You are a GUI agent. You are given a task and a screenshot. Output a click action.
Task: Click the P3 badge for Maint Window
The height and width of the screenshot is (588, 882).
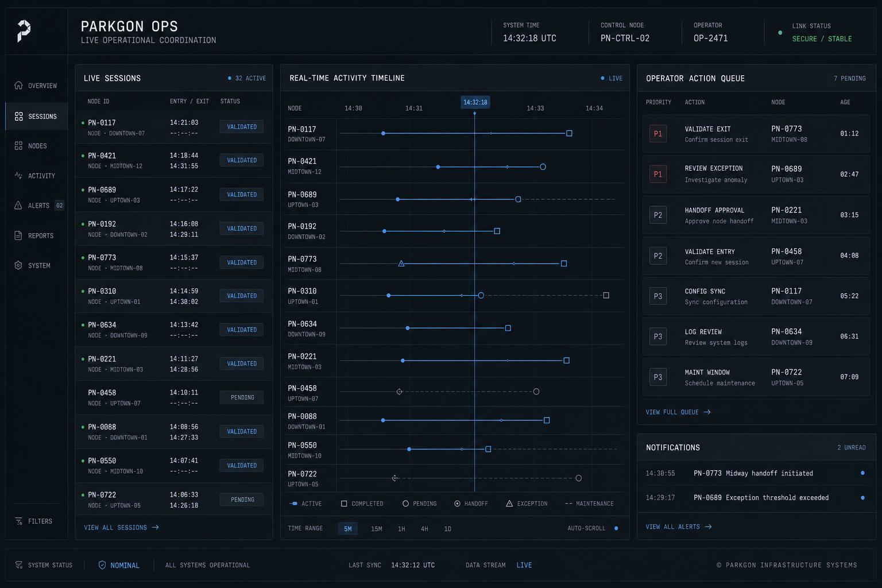click(x=658, y=377)
